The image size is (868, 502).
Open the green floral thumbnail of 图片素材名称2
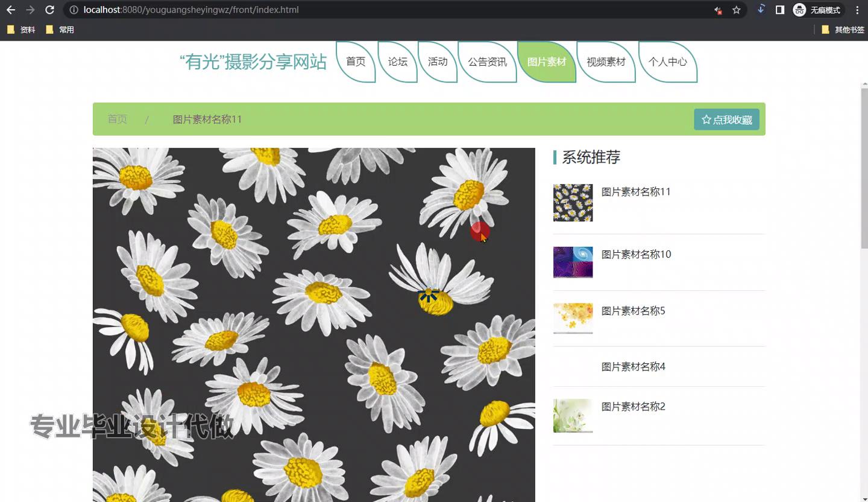pyautogui.click(x=573, y=416)
